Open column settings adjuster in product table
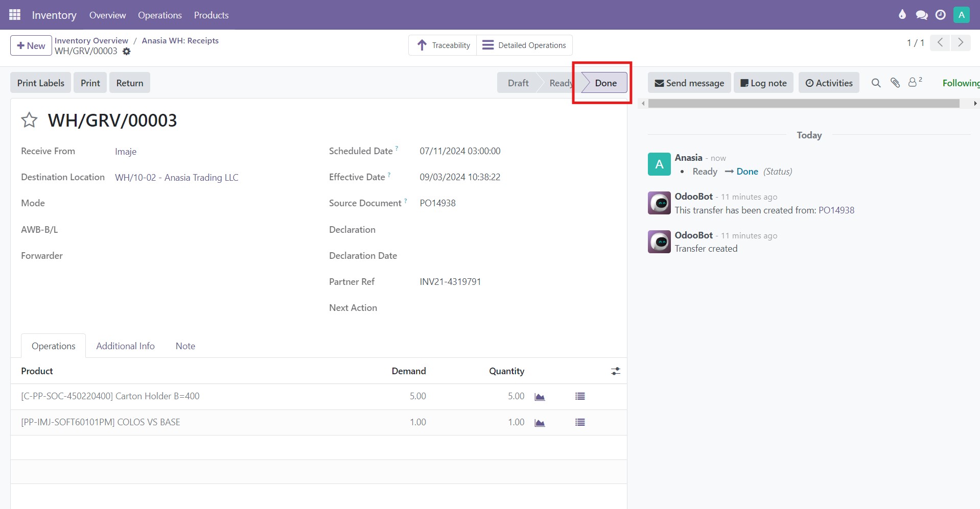The height and width of the screenshot is (509, 980). 616,371
